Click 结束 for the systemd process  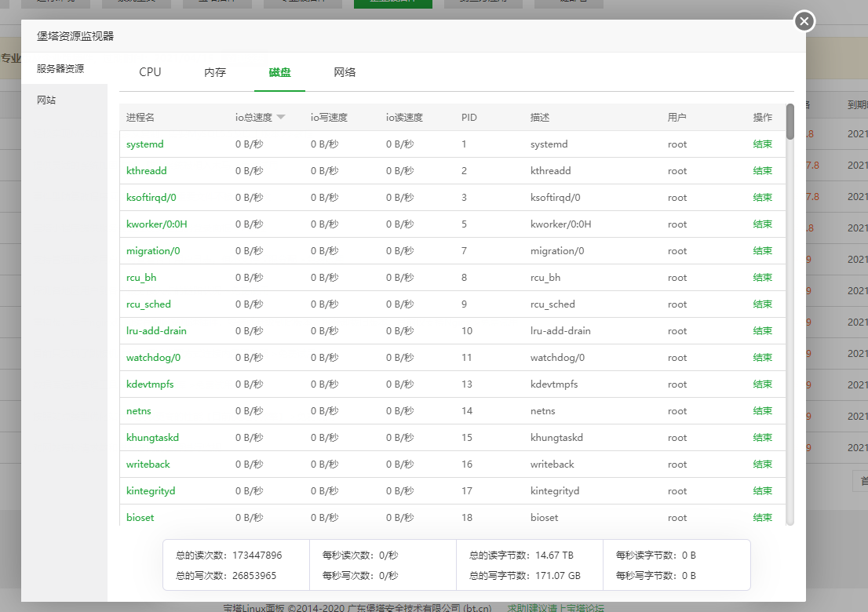coord(762,144)
